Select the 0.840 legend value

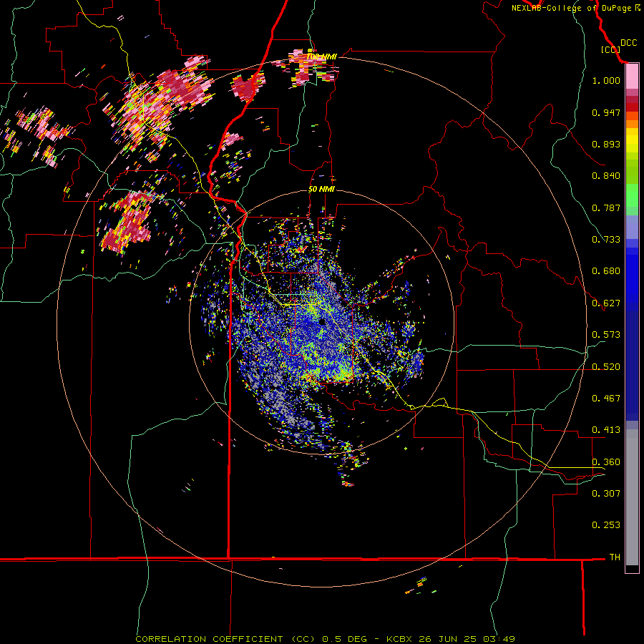point(606,176)
